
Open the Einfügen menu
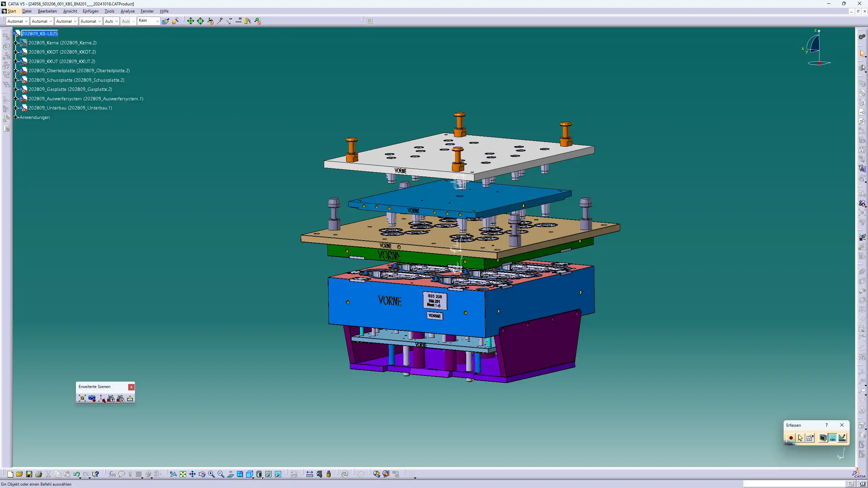(90, 11)
